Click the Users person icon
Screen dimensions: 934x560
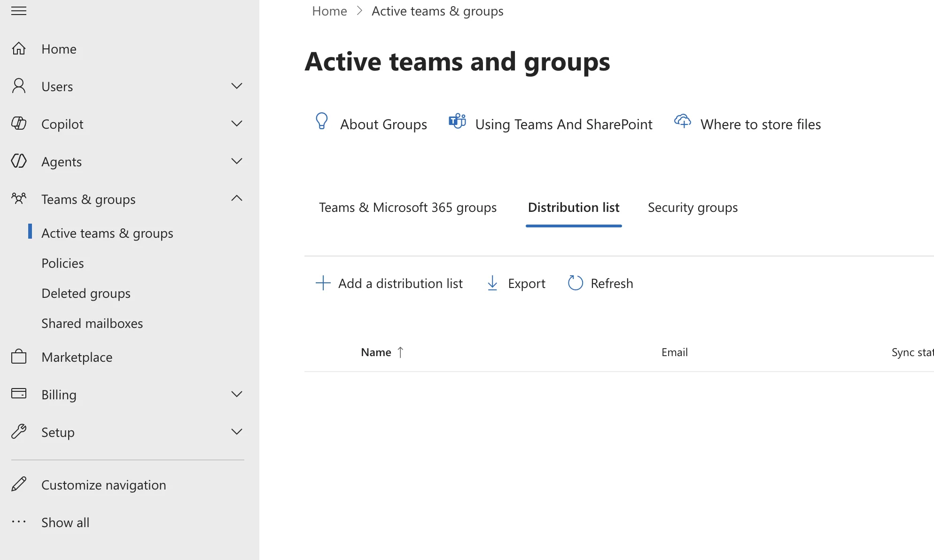(19, 86)
